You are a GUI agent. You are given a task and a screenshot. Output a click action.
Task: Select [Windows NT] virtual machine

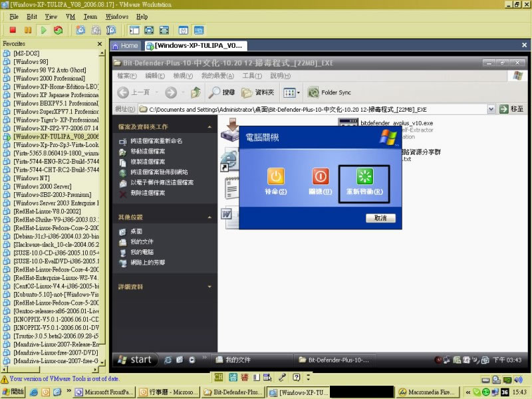[x=31, y=178]
